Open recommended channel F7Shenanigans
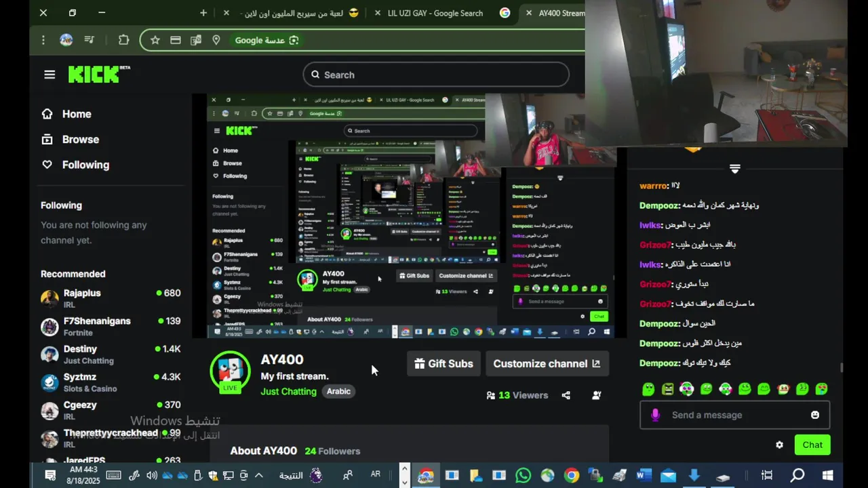 click(x=111, y=326)
